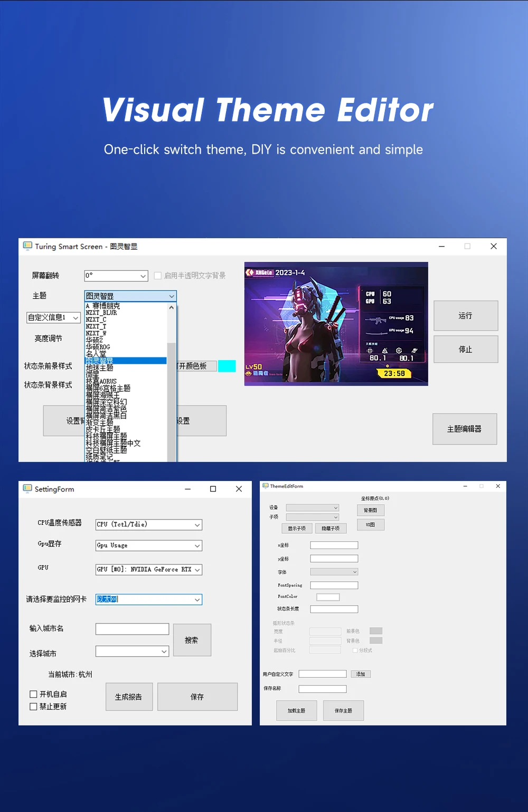Focus the FontSpacing input field
Screen dimensions: 528x812
click(334, 585)
